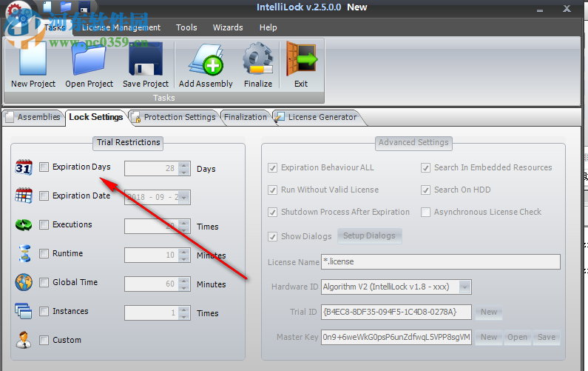Click the Instances windows icon
Screen dimensions: 588x371
pos(24,311)
